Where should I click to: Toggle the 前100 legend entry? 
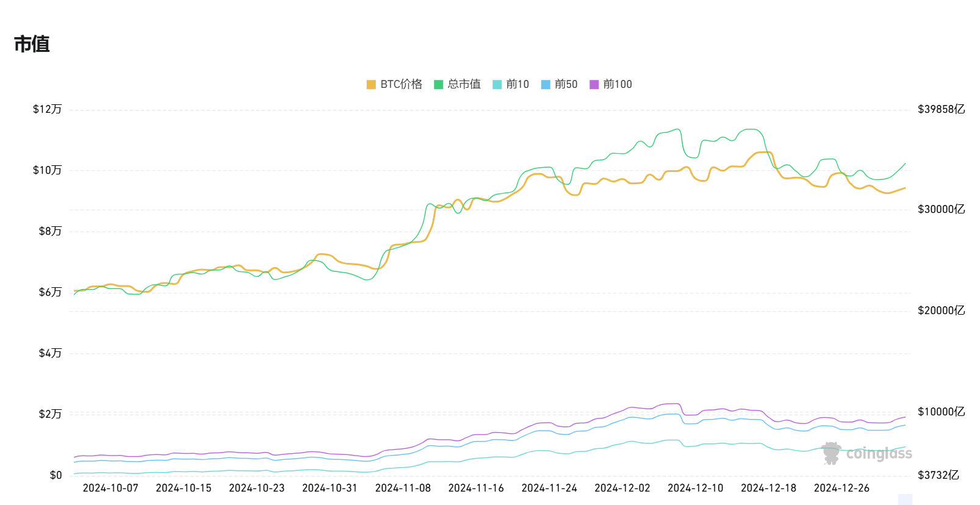click(x=611, y=84)
